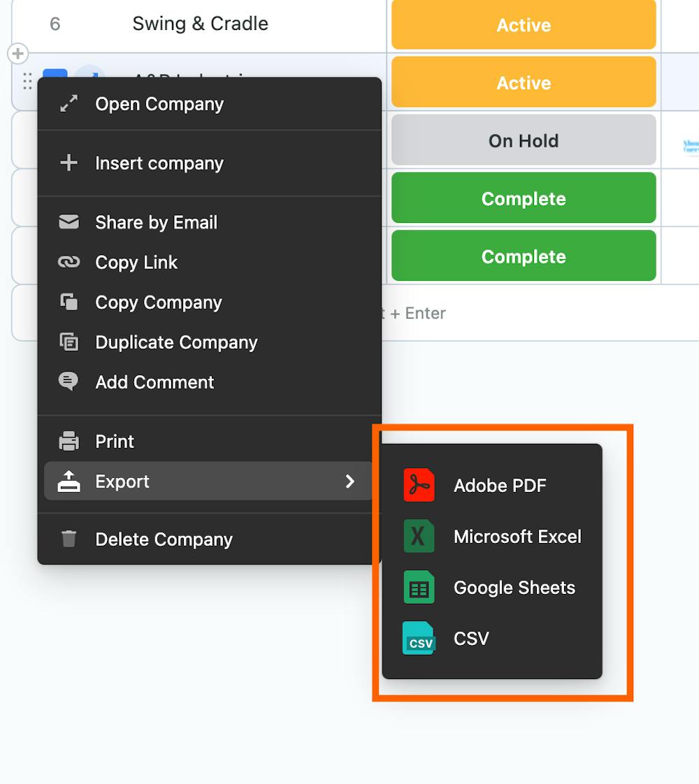The width and height of the screenshot is (699, 784).
Task: Toggle the blue selected-row checkbox
Action: click(x=55, y=73)
